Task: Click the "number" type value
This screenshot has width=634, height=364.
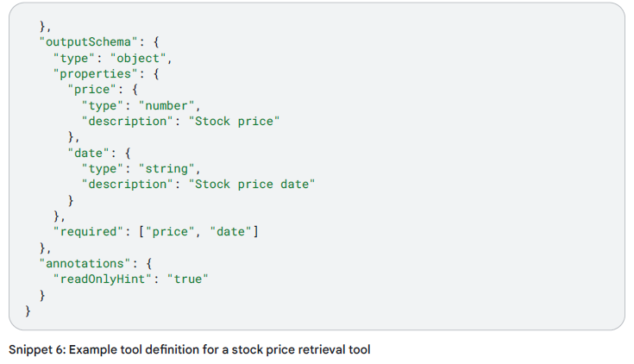Action: (166, 105)
